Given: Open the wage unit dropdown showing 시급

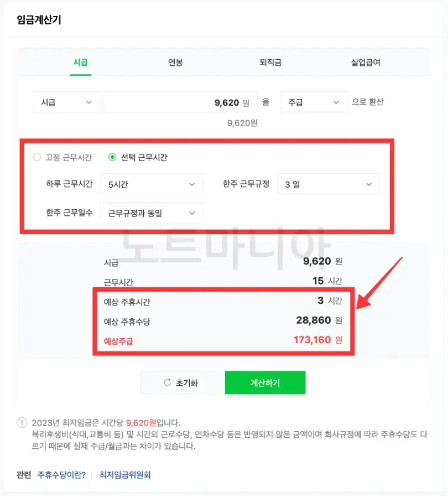Looking at the screenshot, I should pyautogui.click(x=65, y=102).
